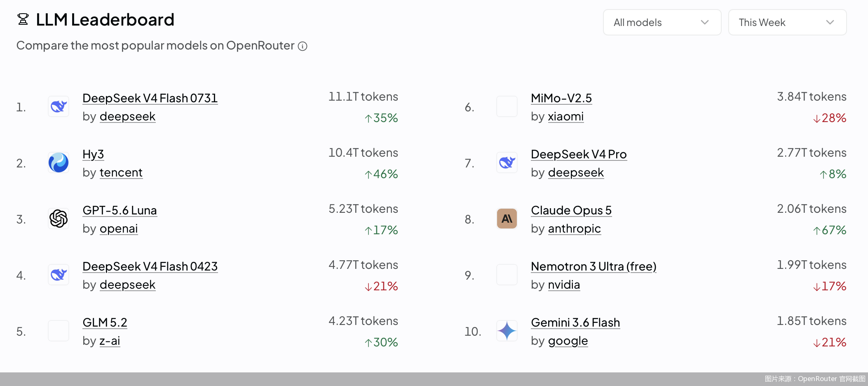Click the 3.84T tokens value
Viewport: 868px width, 386px height.
click(x=812, y=96)
